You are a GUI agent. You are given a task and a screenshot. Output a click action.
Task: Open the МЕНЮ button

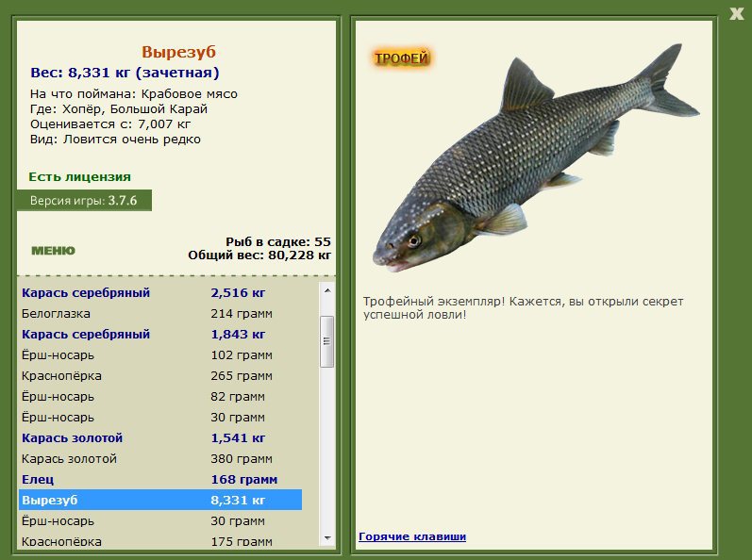coord(53,251)
